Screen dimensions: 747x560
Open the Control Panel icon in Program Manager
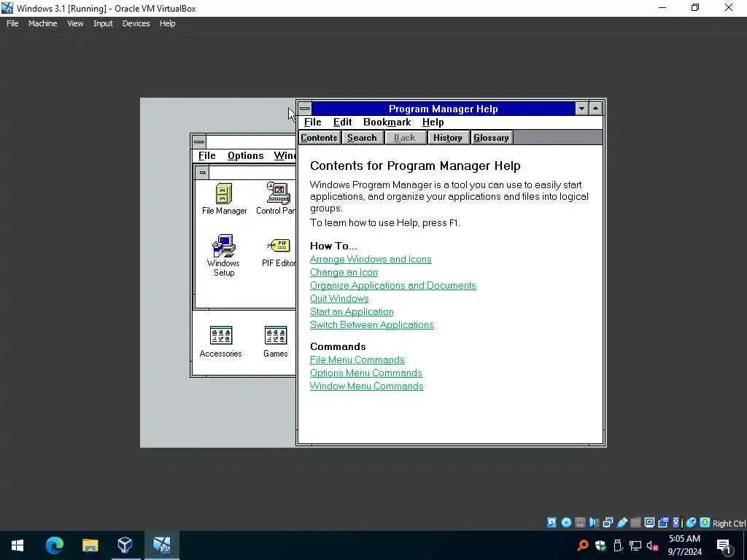pyautogui.click(x=277, y=199)
